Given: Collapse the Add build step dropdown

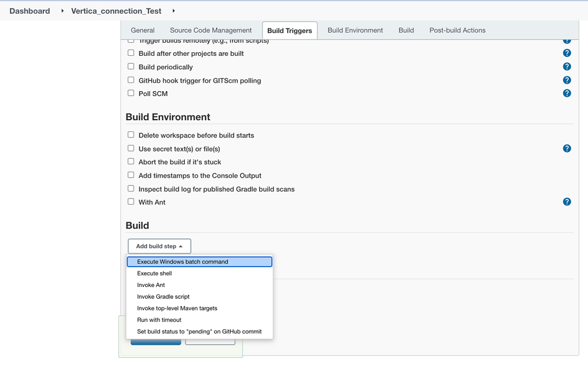Looking at the screenshot, I should 159,246.
